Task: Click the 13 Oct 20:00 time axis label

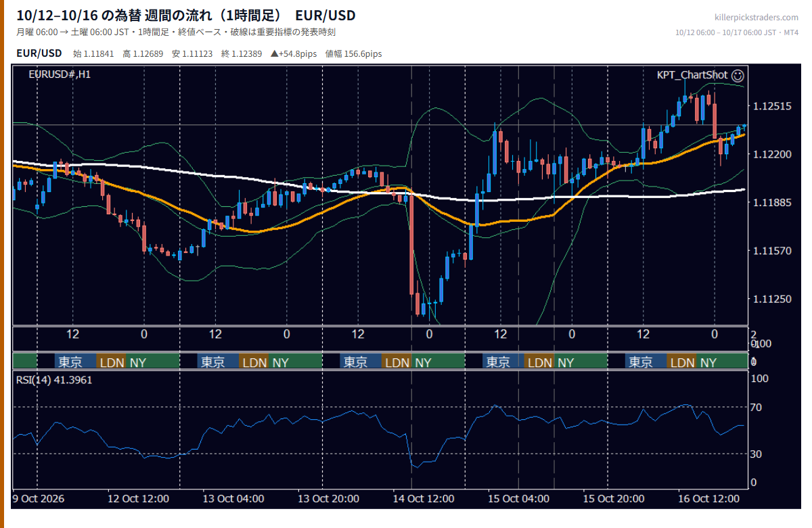Action: (x=328, y=498)
